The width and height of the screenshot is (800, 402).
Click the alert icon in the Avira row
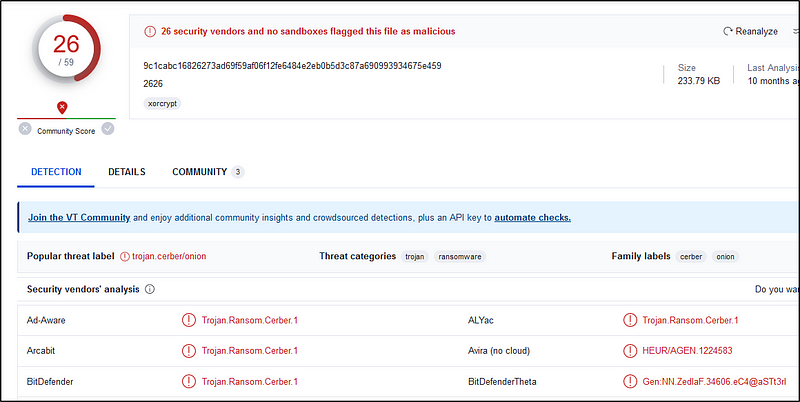tap(629, 351)
